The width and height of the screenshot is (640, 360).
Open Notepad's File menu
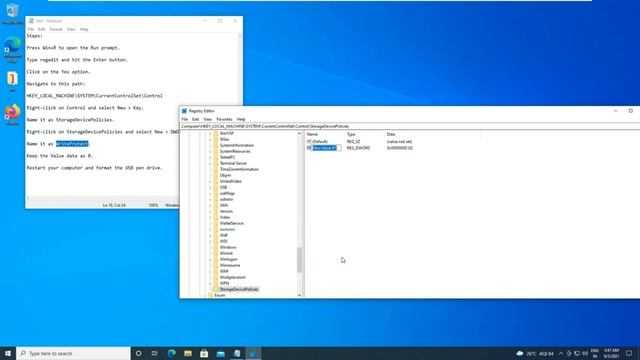click(x=31, y=29)
